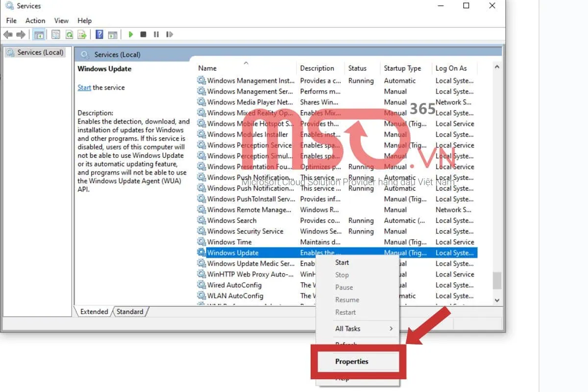
Task: Click the 'Start' the service link
Action: click(x=84, y=88)
